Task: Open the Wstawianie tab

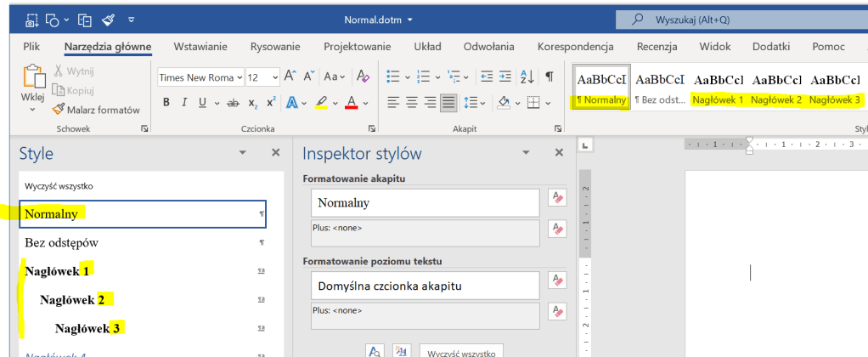Action: pos(202,47)
